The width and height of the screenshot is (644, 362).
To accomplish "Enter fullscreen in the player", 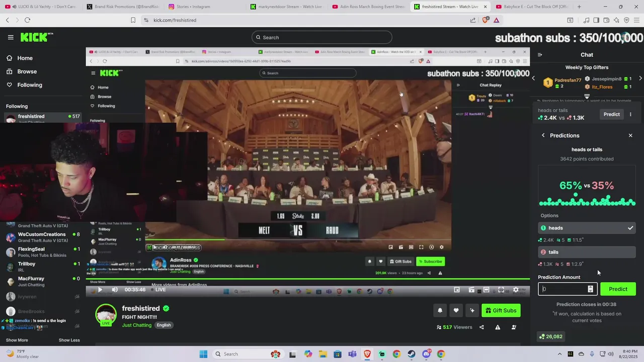I will (x=501, y=290).
